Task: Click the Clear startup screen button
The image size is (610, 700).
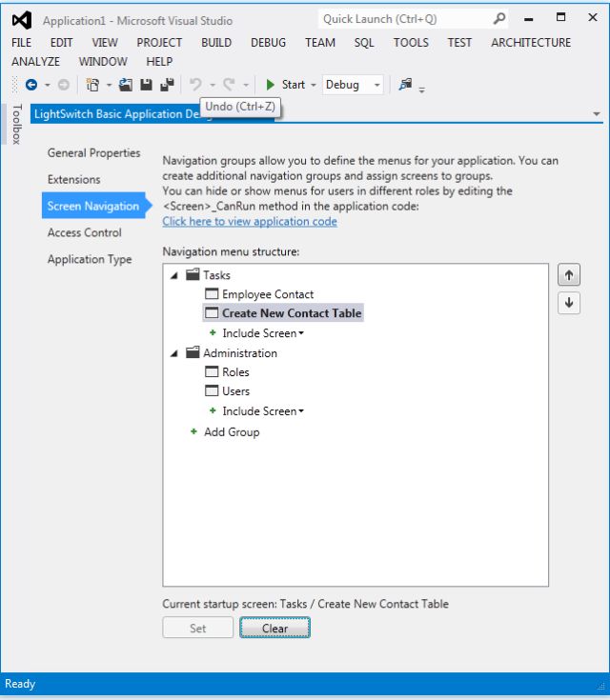Action: click(x=274, y=628)
